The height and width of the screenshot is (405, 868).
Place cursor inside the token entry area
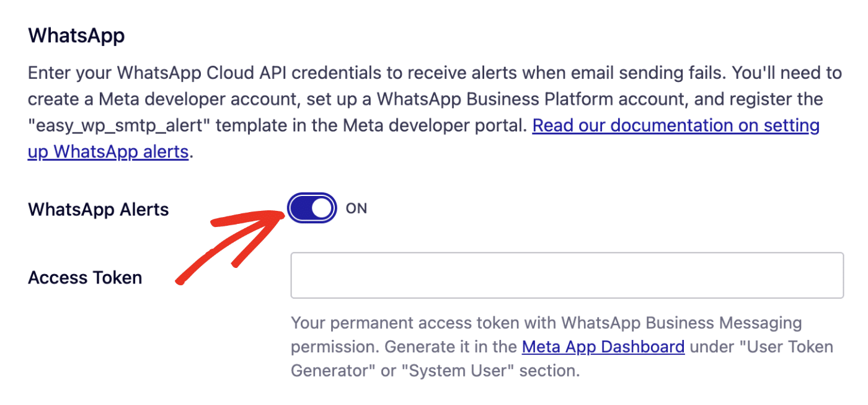click(x=567, y=275)
